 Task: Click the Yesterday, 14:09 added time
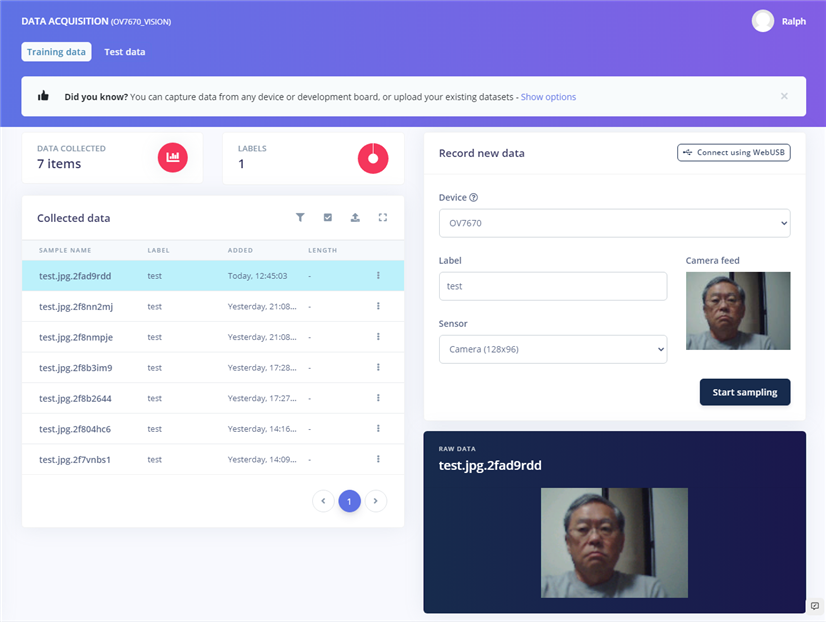pyautogui.click(x=262, y=459)
